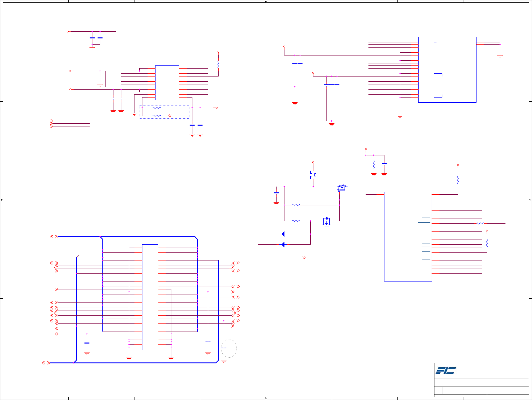Select the vertical pull-up resistor above the top-left IC
This screenshot has height=400, width=532.
(218, 64)
